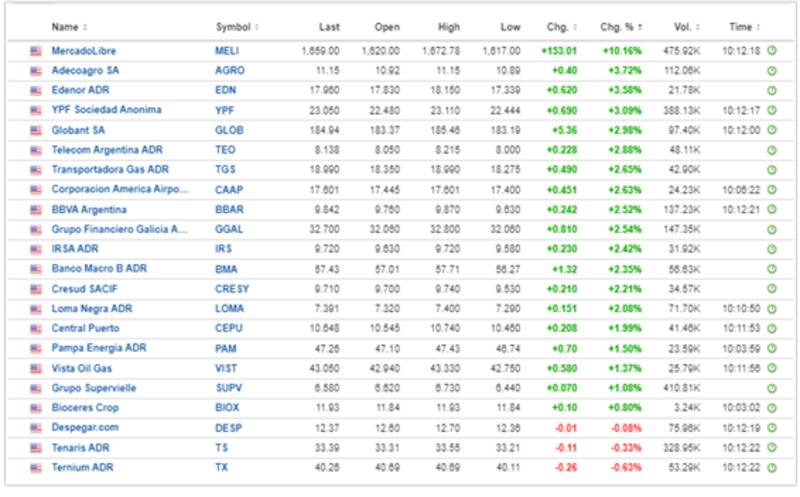Open the Loma Negra ADR link

click(x=92, y=309)
